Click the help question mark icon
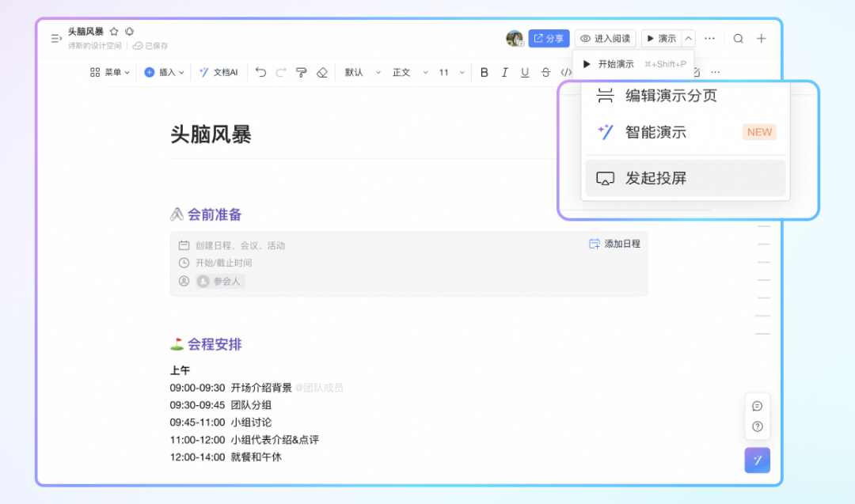This screenshot has height=504, width=855. (x=757, y=426)
